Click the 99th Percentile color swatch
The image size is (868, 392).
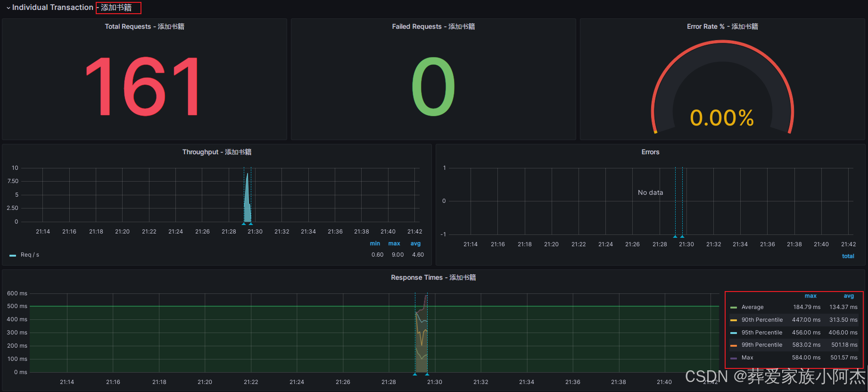734,345
